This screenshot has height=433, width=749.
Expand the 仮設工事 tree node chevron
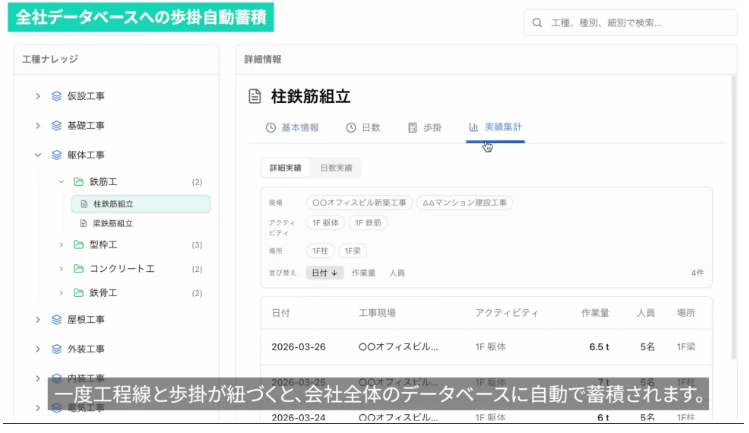[38, 96]
